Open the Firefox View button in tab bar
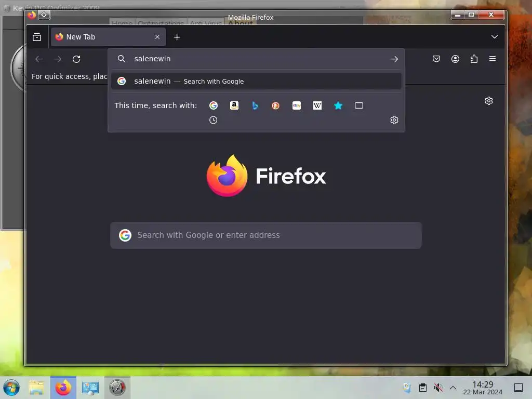 click(x=37, y=37)
